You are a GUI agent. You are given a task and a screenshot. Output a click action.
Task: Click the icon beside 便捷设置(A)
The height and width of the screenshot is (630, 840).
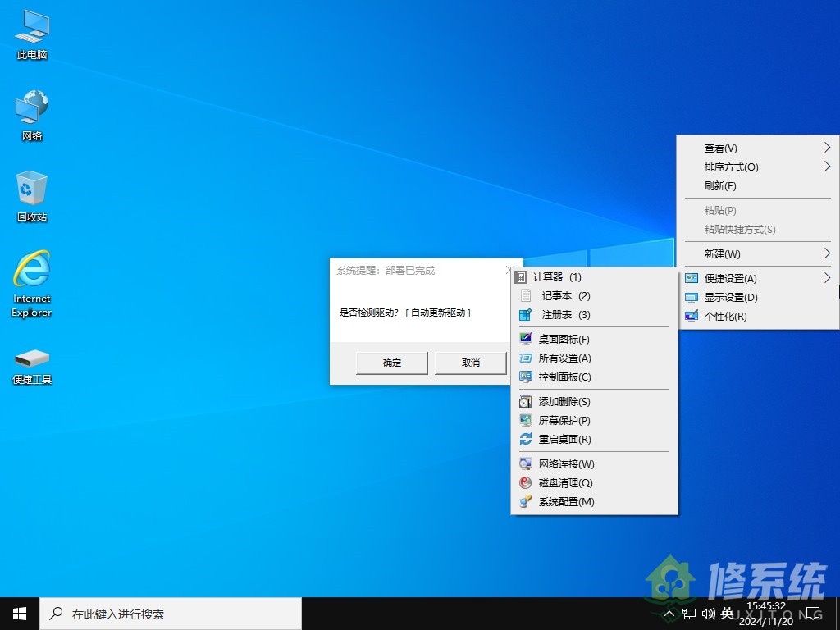pyautogui.click(x=692, y=278)
